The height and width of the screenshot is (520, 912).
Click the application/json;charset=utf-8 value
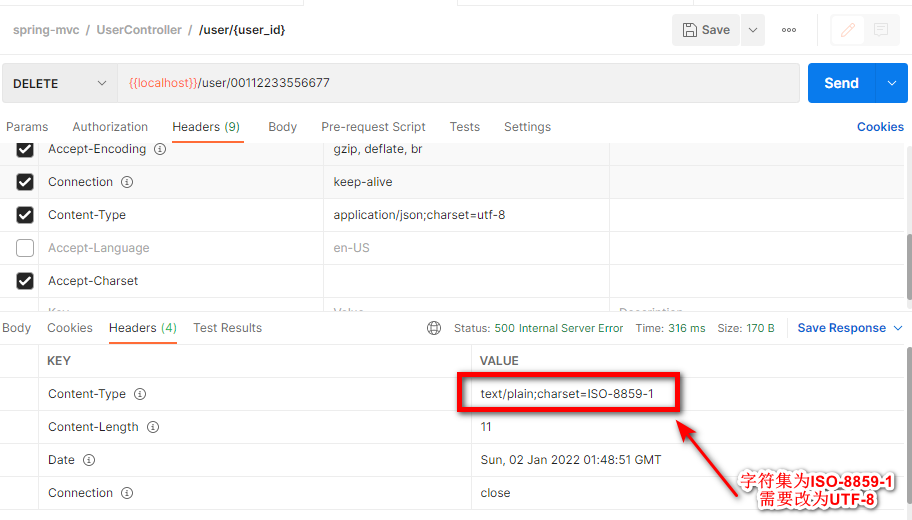pos(419,215)
